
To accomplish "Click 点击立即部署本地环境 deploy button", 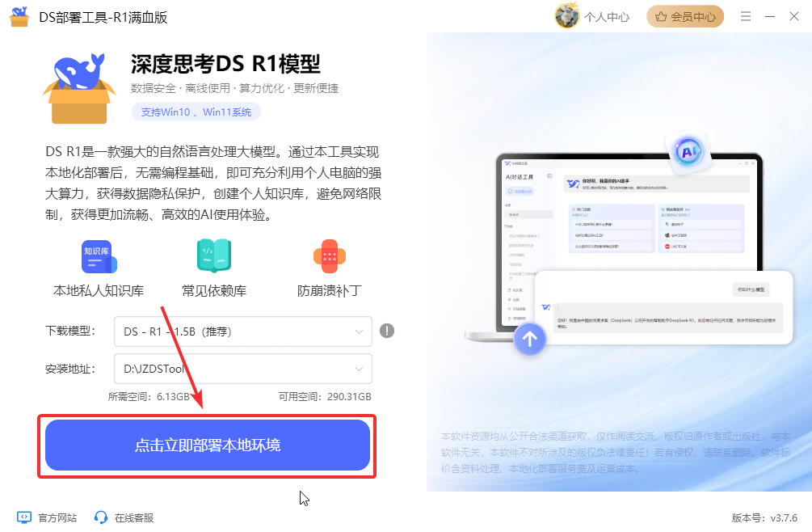I will point(208,445).
